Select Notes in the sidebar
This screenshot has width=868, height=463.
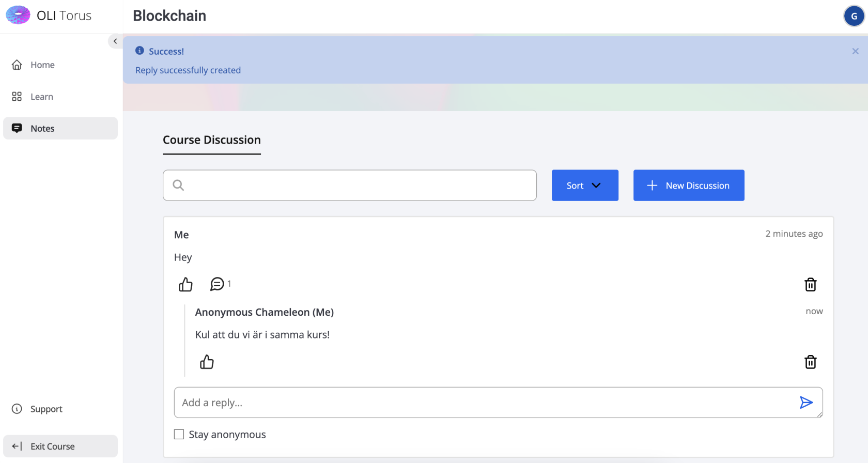click(x=42, y=129)
